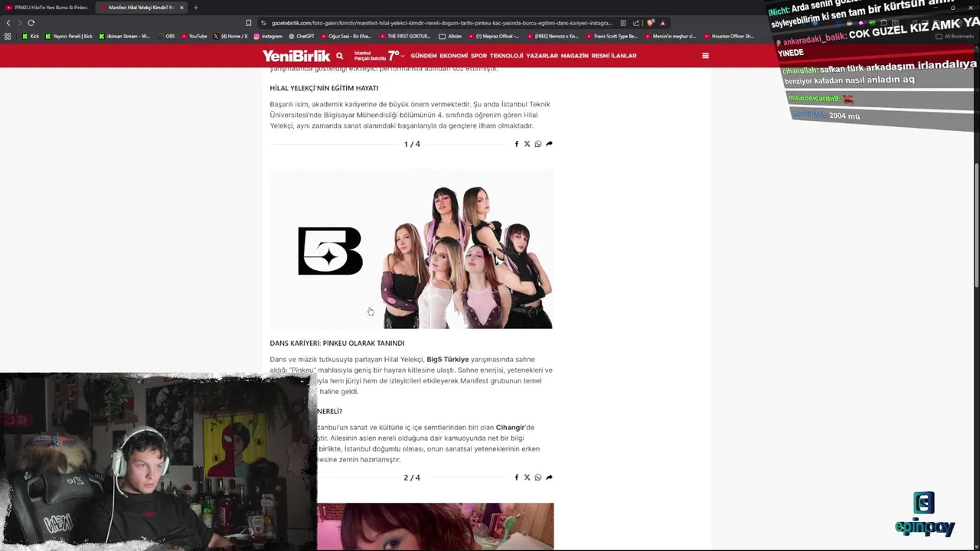Close the Manifest Hilal Yelekçi tab
The width and height of the screenshot is (980, 551).
pos(181,8)
